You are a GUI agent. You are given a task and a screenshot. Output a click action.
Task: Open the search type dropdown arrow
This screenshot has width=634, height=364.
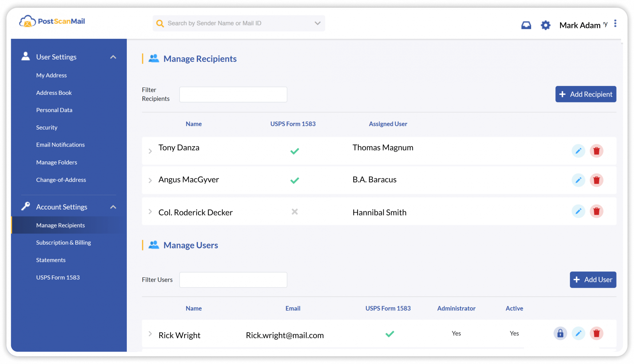[x=317, y=23]
